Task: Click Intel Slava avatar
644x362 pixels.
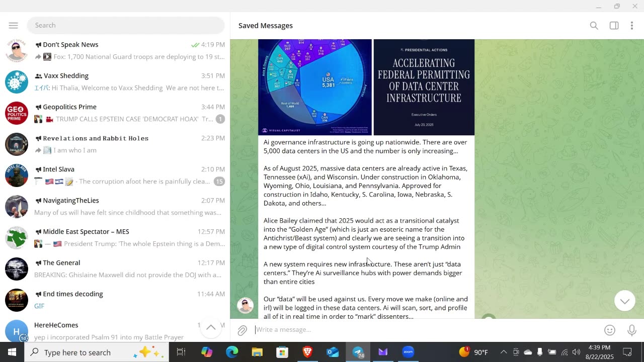Action: 17,175
